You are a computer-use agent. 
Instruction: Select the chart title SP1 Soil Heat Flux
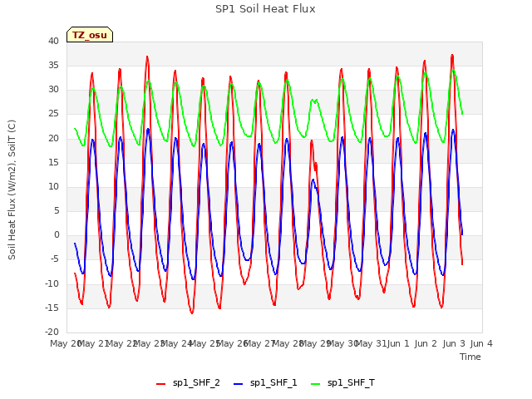(x=265, y=9)
